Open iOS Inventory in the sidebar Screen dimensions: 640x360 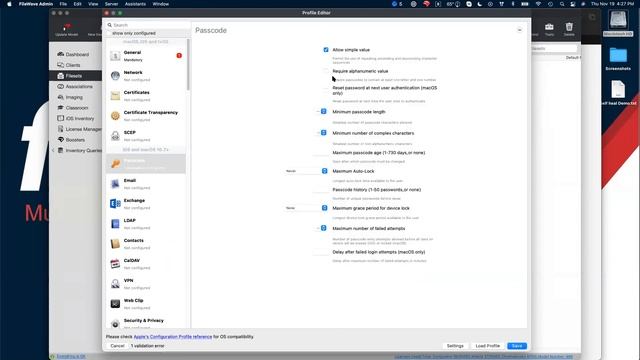76,118
